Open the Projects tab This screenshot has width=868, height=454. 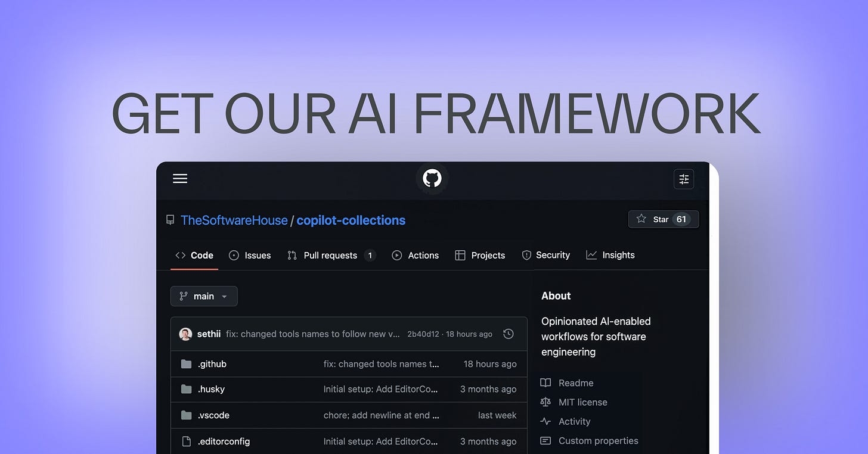480,255
